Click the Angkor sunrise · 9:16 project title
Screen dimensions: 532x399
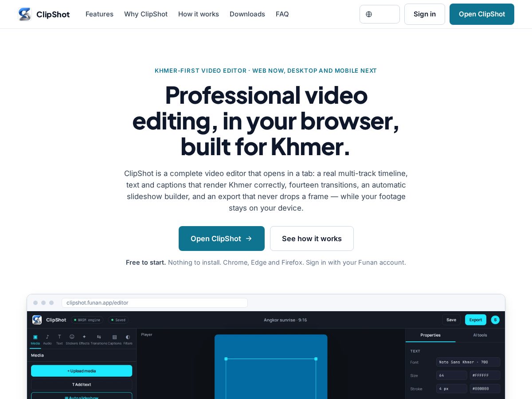tap(285, 320)
